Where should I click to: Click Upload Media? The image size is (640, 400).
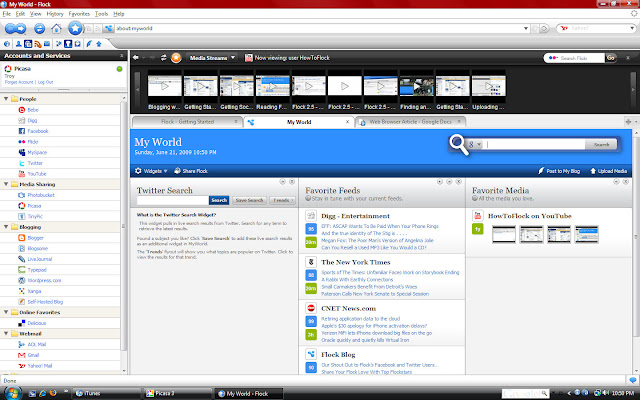pyautogui.click(x=608, y=171)
